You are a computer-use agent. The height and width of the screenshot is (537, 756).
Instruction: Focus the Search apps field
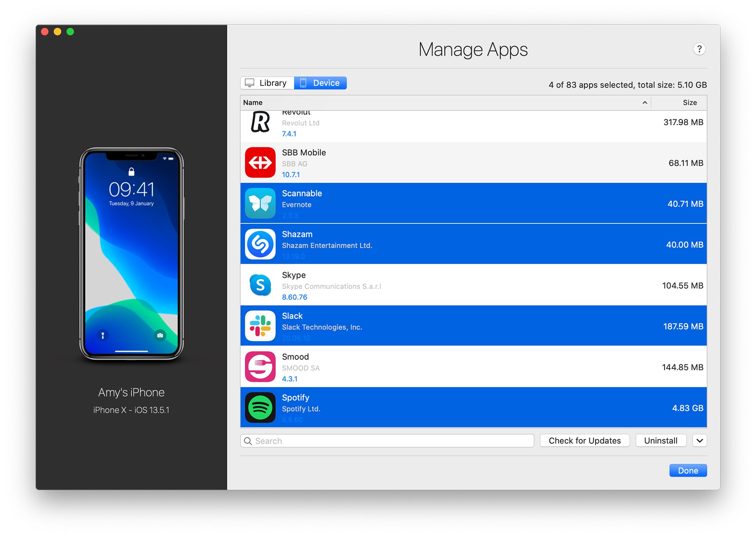(x=391, y=441)
